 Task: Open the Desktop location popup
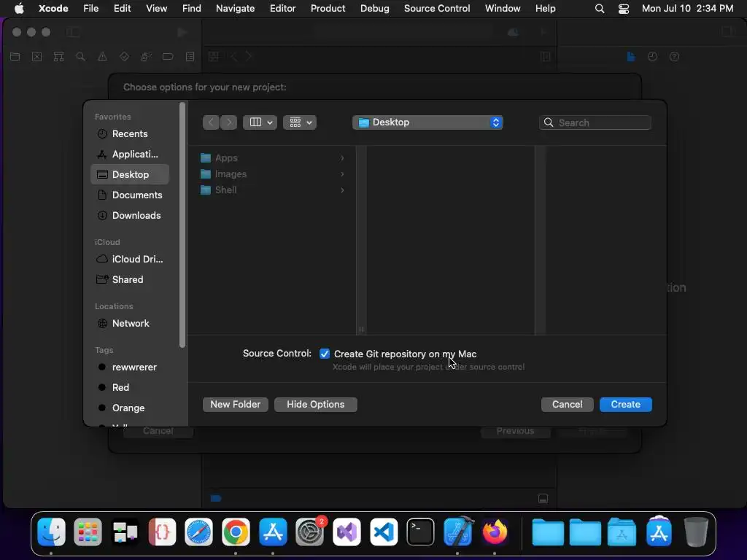(427, 122)
